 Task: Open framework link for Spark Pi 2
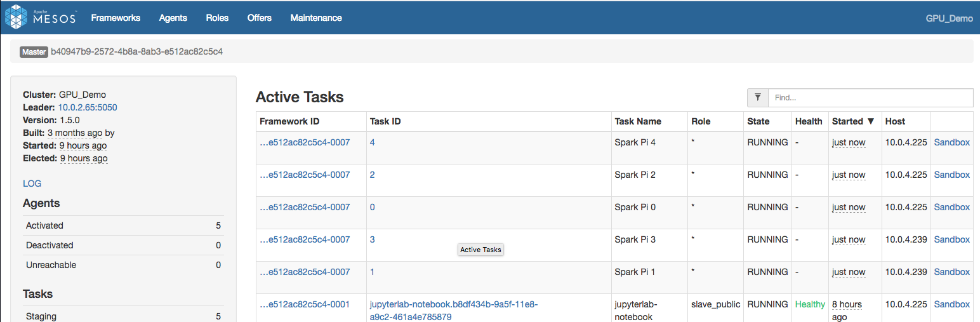[x=305, y=175]
